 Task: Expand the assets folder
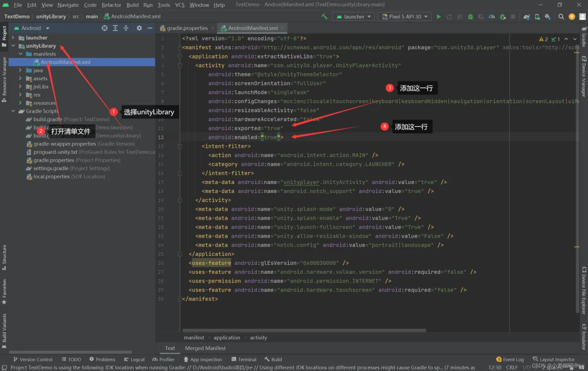click(x=21, y=78)
